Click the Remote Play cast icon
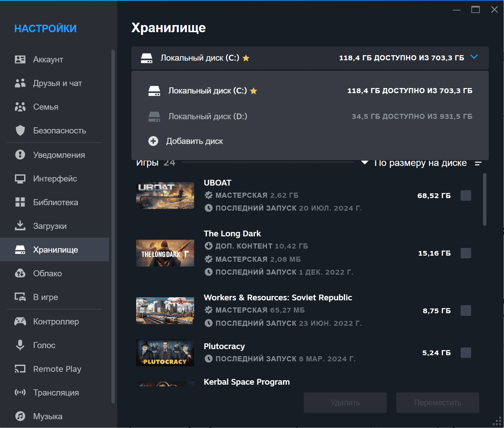This screenshot has height=428, width=504. pos(20,369)
